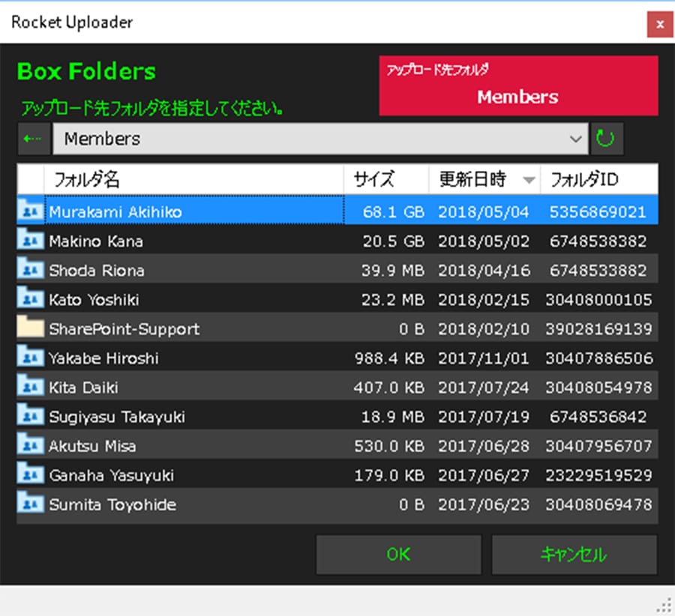
Task: Click folder ID 30407886506
Action: pos(598,358)
